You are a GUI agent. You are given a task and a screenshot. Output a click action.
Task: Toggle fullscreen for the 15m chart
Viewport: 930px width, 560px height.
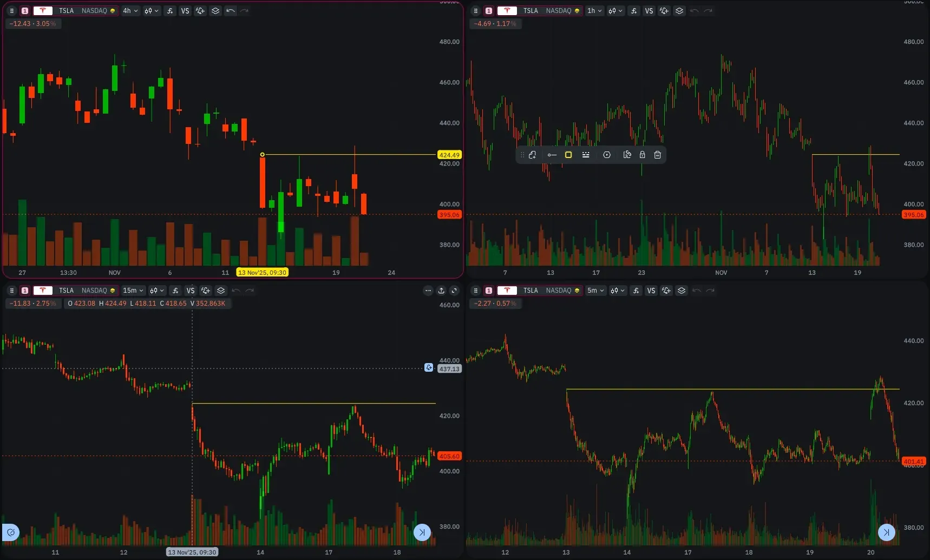click(x=454, y=291)
